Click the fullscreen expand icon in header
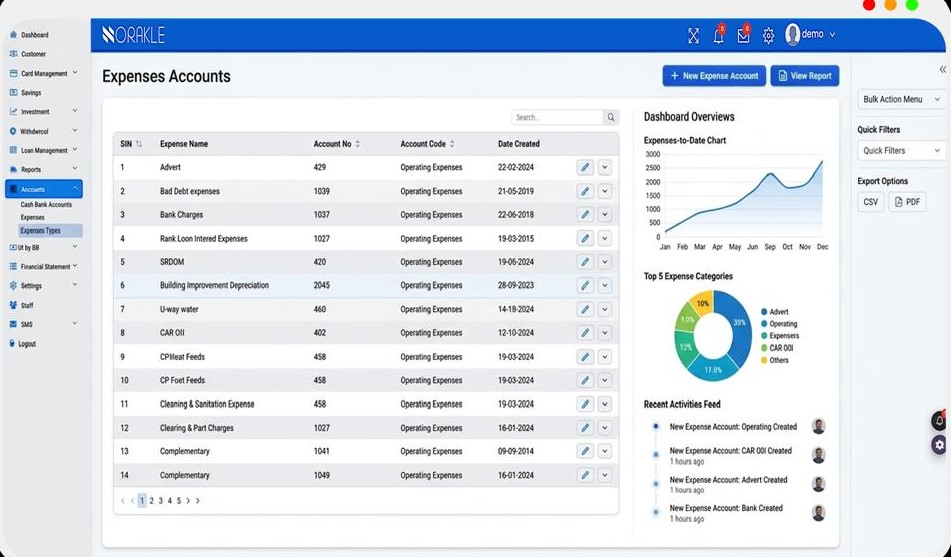 point(693,36)
